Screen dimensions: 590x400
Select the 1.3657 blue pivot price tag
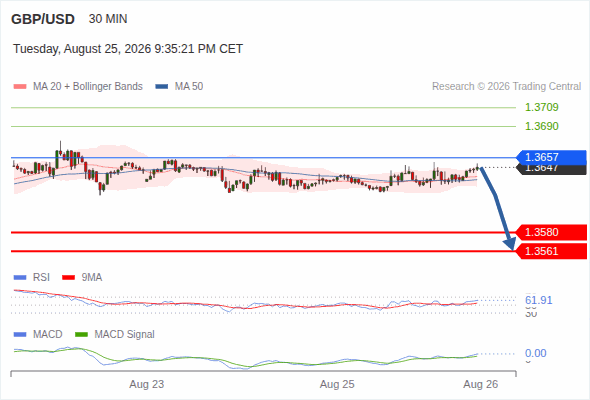(x=552, y=157)
